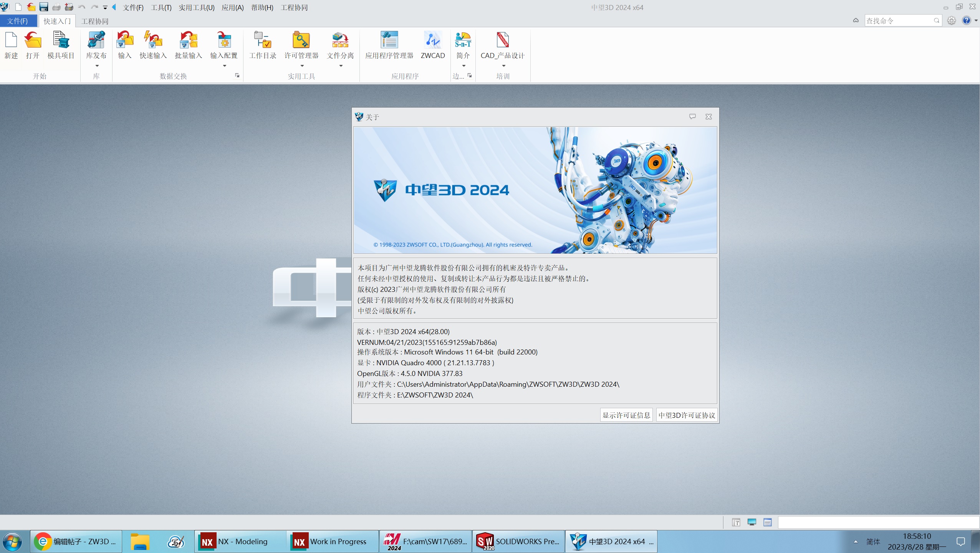Open the 数据交换 group dialog launcher
980x553 pixels.
(237, 76)
